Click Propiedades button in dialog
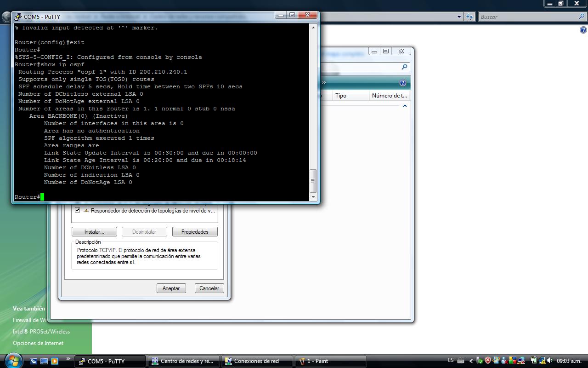Image resolution: width=588 pixels, height=368 pixels. [195, 232]
